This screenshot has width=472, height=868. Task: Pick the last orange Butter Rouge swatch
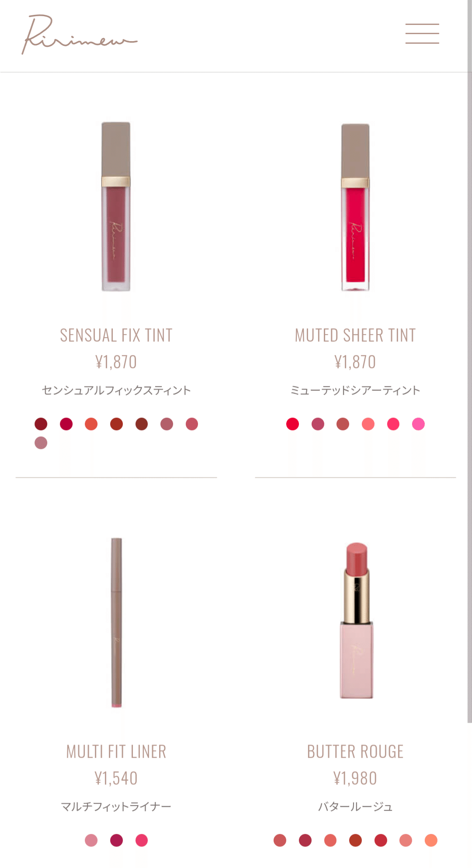(431, 840)
